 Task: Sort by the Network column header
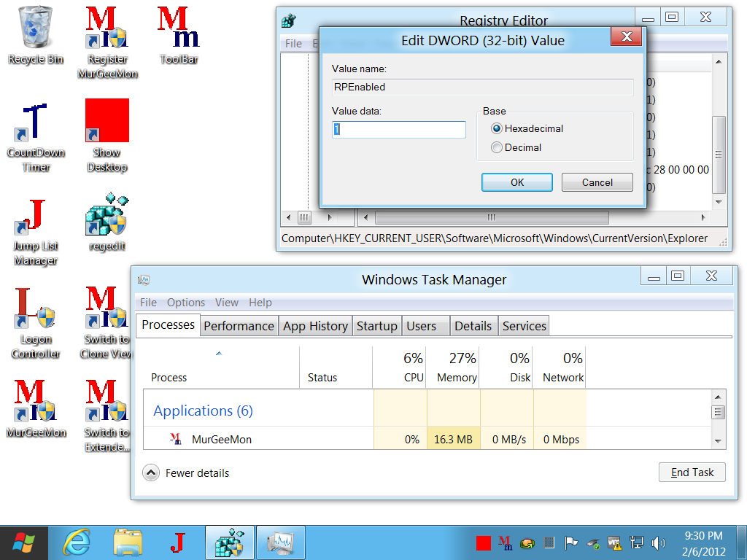[x=560, y=367]
